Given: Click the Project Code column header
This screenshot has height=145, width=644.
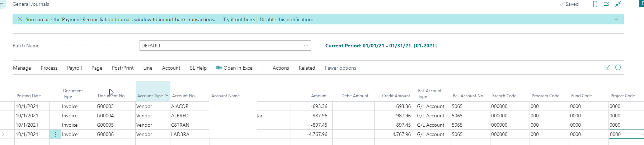Looking at the screenshot, I should tap(623, 96).
